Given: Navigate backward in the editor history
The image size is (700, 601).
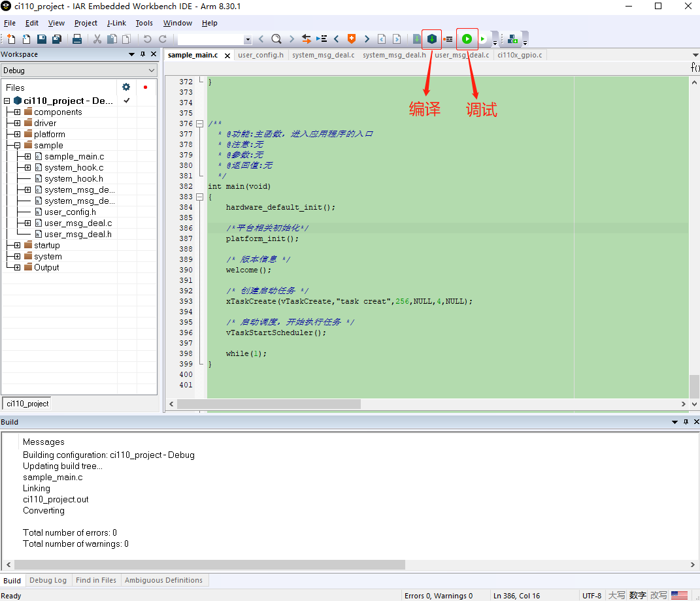Looking at the screenshot, I should click(382, 39).
